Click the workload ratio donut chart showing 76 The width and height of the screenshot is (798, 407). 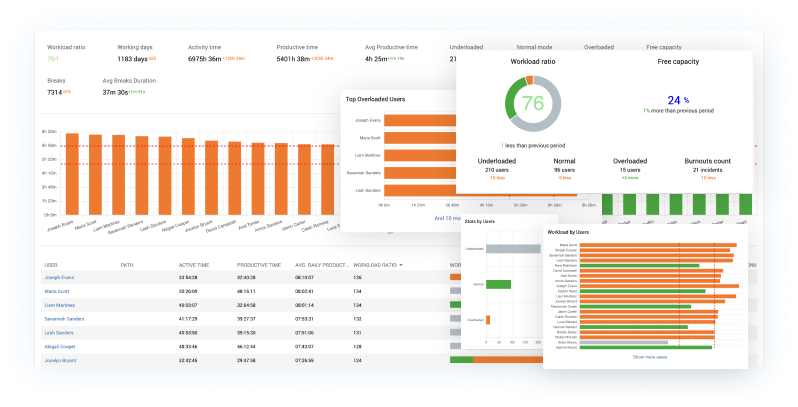tap(531, 105)
